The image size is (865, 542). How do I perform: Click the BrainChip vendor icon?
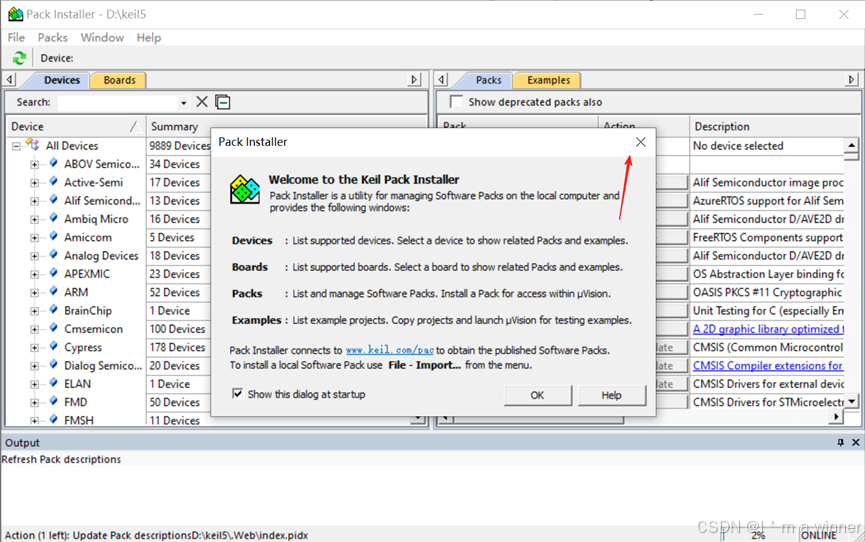pyautogui.click(x=54, y=309)
